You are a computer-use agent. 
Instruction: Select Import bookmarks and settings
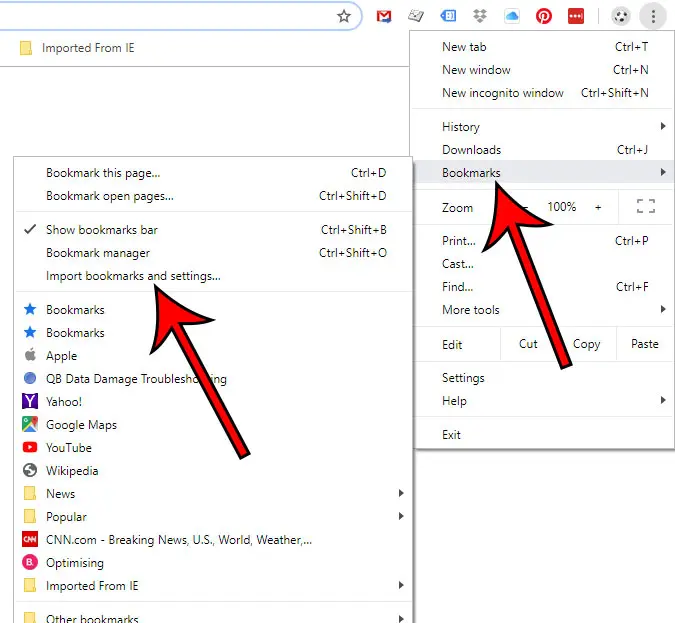click(x=133, y=276)
